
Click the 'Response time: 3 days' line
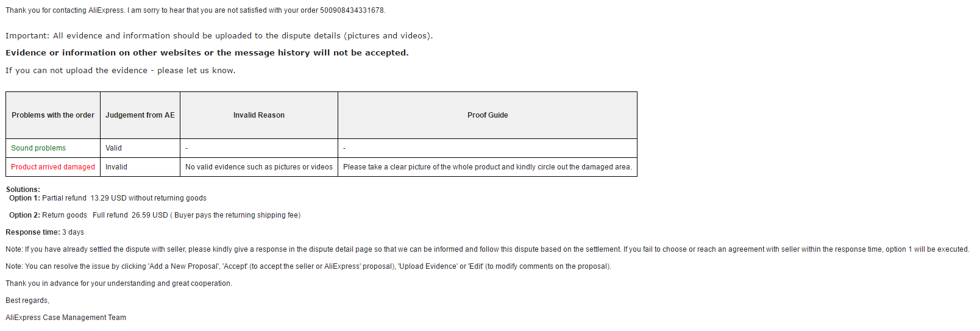pos(45,232)
